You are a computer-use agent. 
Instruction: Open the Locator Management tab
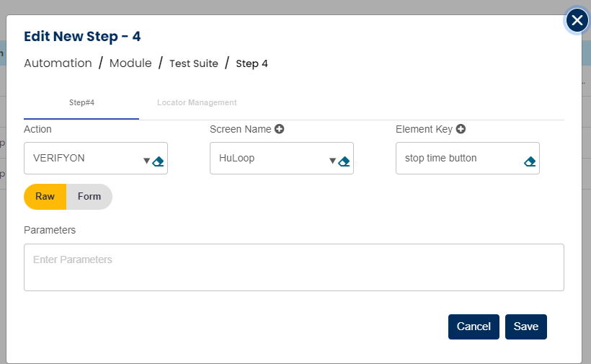[x=197, y=103]
